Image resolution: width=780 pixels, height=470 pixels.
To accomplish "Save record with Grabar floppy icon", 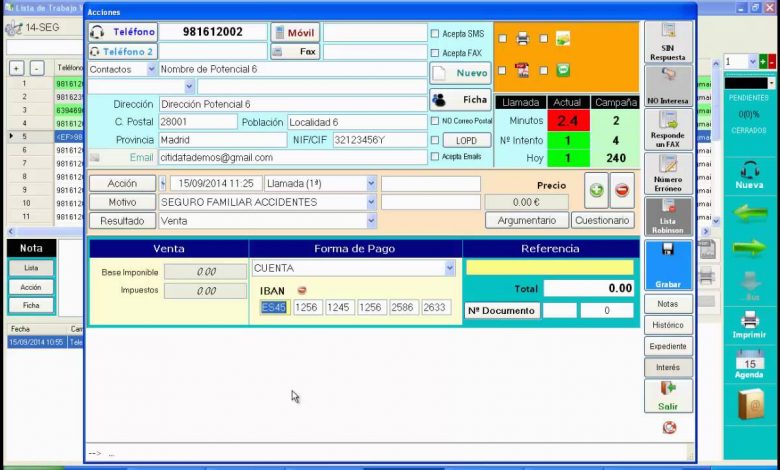I will tap(668, 263).
